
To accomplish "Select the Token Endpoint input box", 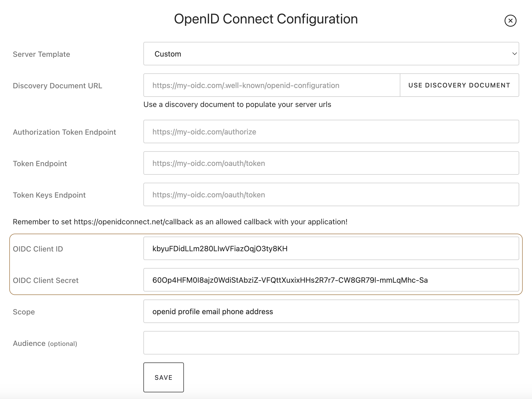I will click(x=331, y=163).
